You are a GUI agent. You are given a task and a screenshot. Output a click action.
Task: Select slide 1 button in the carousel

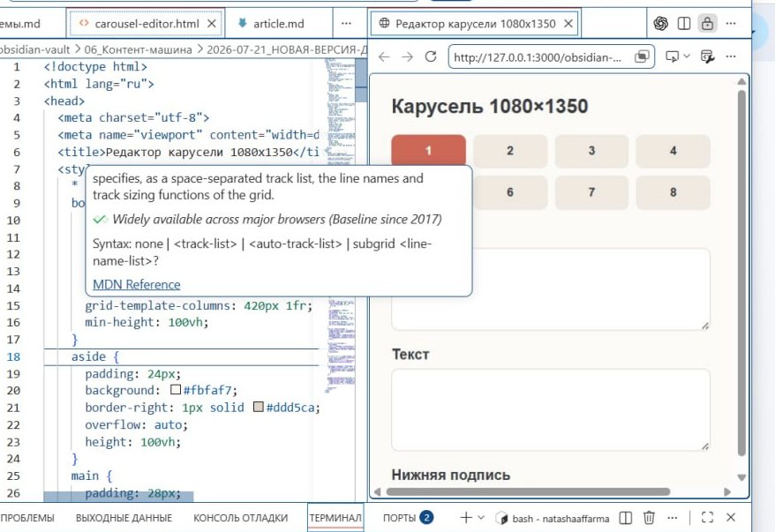[x=428, y=151]
